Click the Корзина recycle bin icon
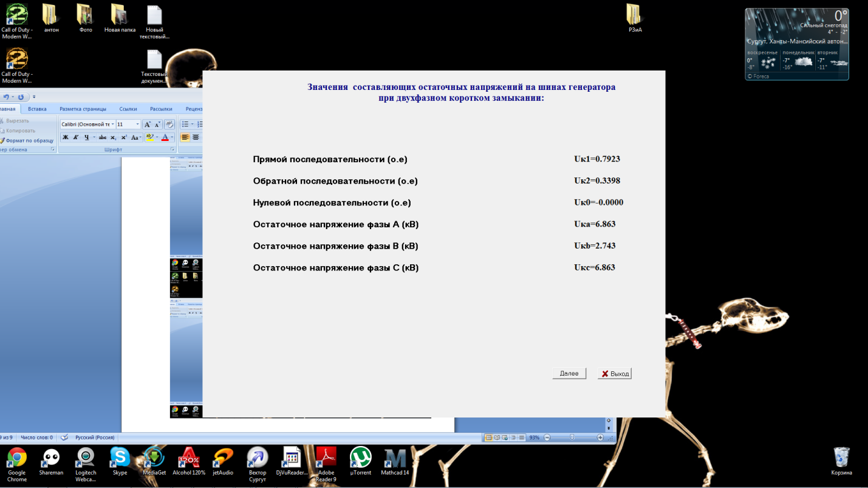The width and height of the screenshot is (868, 488). [x=842, y=462]
